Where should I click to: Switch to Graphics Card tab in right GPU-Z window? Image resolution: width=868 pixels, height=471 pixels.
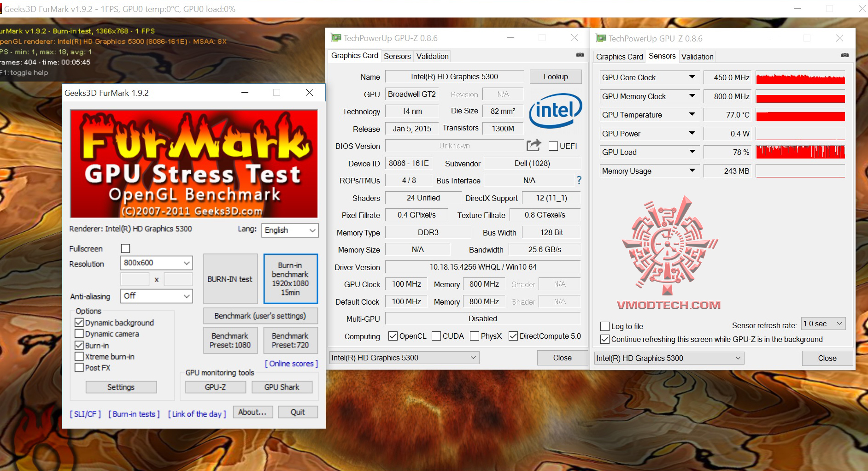point(619,57)
